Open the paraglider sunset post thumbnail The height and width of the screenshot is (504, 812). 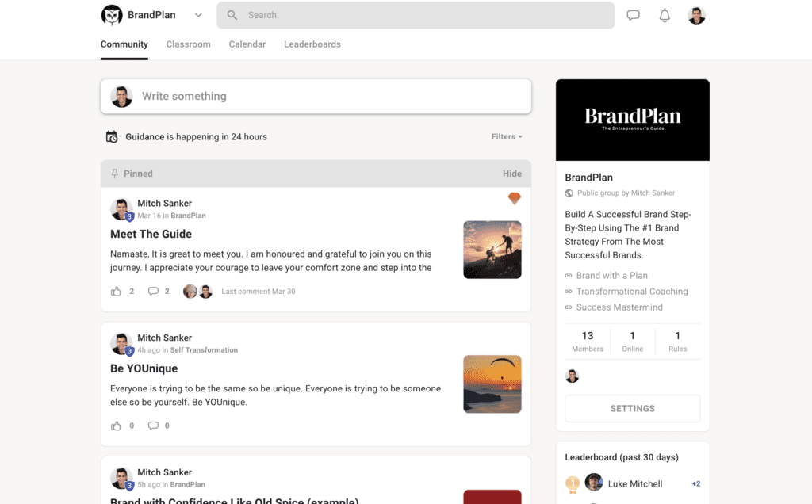492,384
